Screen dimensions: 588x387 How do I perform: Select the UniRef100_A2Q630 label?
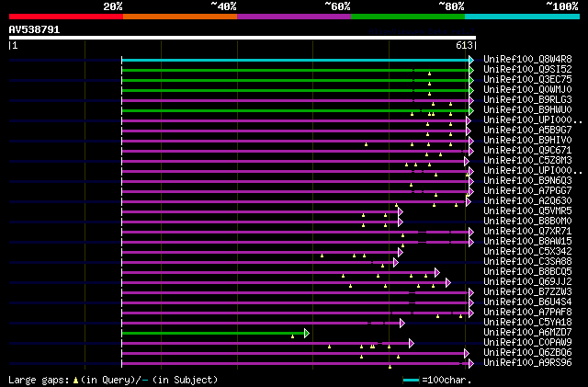tap(527, 201)
